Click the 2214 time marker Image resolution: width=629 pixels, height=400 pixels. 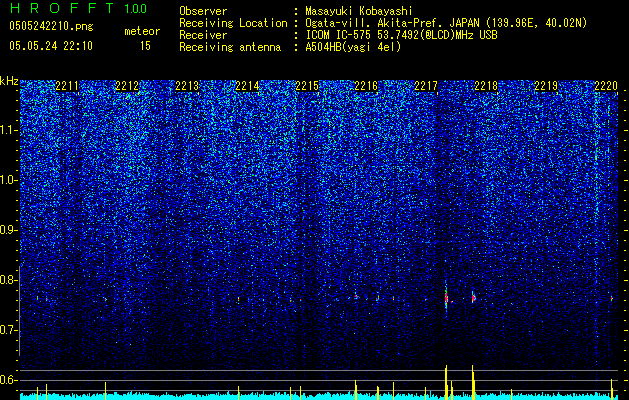click(x=247, y=86)
